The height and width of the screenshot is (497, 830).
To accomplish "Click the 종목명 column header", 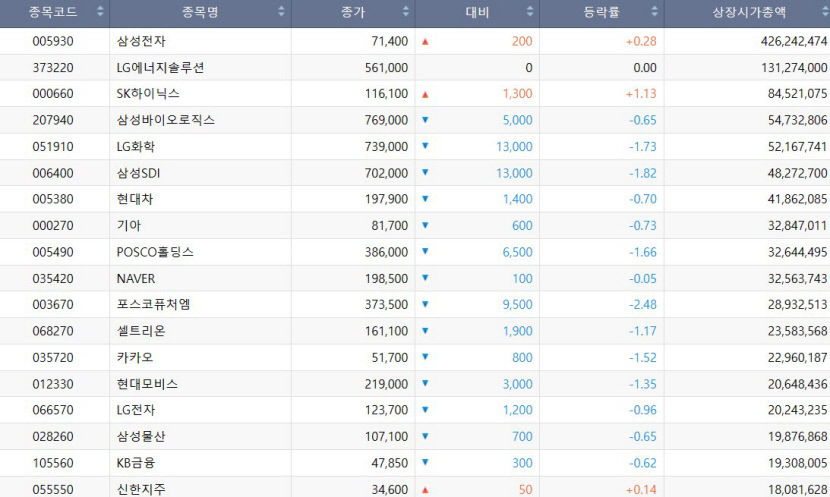I will pos(200,13).
